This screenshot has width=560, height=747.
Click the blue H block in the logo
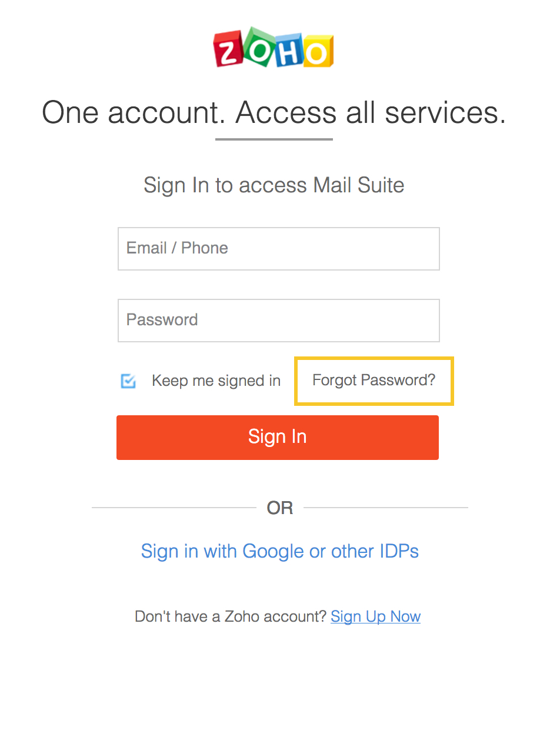tap(288, 51)
